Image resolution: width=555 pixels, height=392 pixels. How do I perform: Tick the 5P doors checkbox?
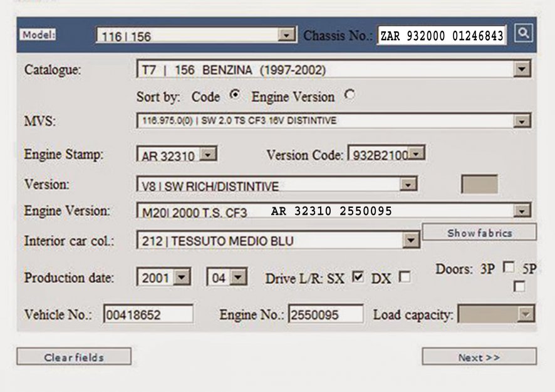[x=519, y=287]
